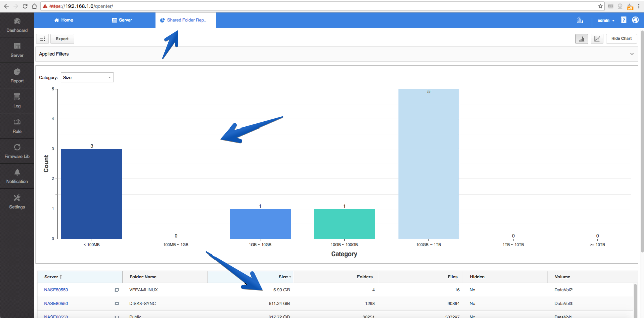Open the admin user dropdown
Image resolution: width=644 pixels, height=319 pixels.
point(606,20)
